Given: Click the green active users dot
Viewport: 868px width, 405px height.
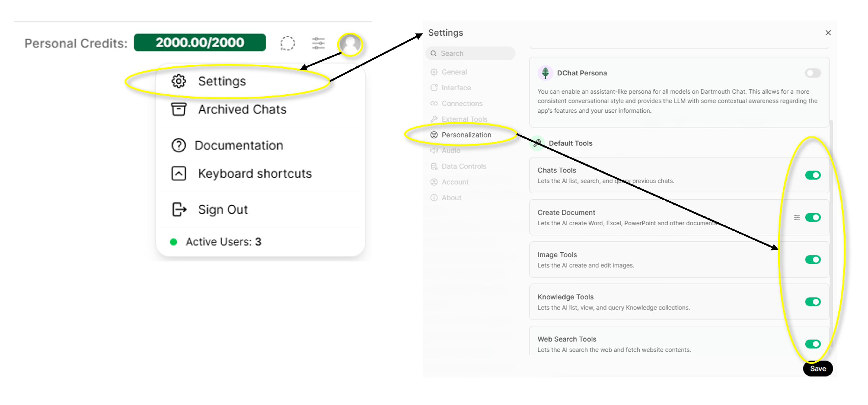Looking at the screenshot, I should coord(174,242).
